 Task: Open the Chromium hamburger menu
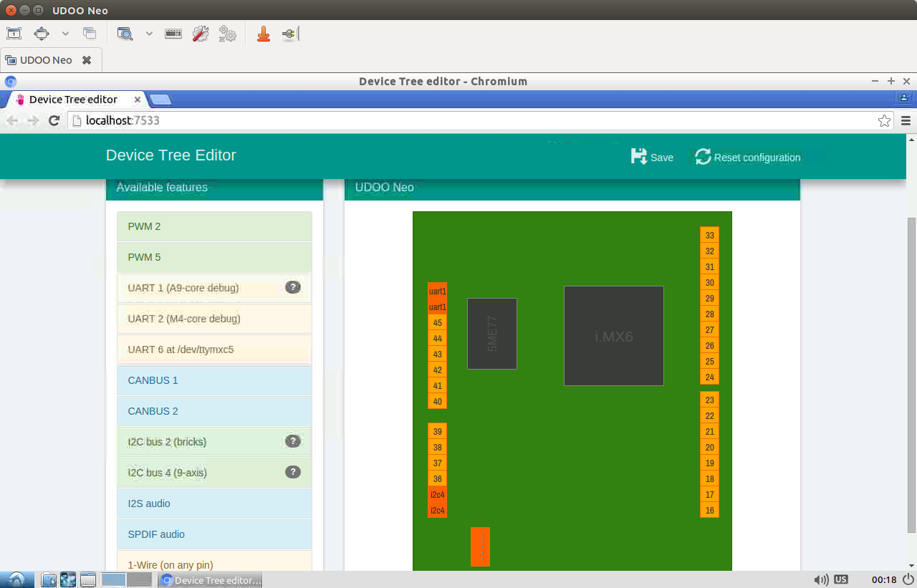pos(906,120)
